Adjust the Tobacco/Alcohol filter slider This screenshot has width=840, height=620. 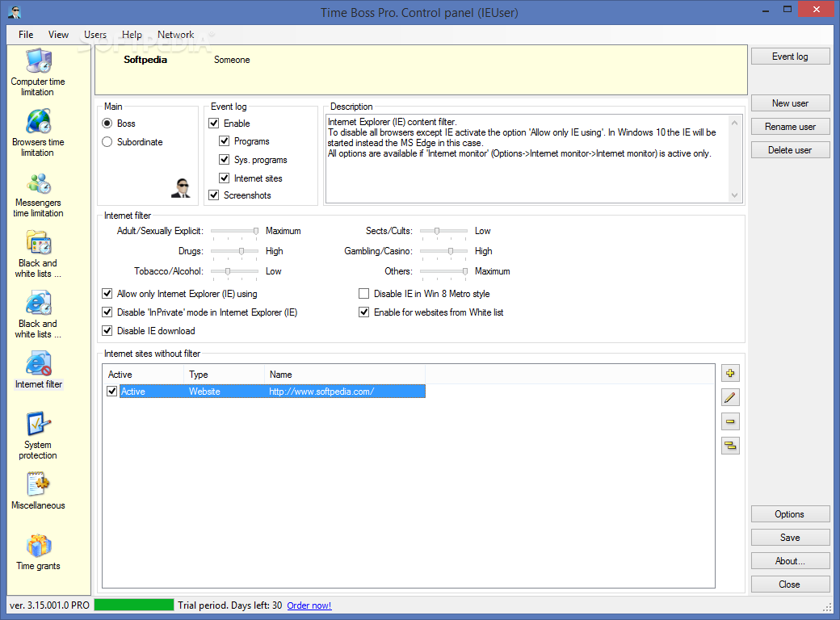click(x=235, y=271)
